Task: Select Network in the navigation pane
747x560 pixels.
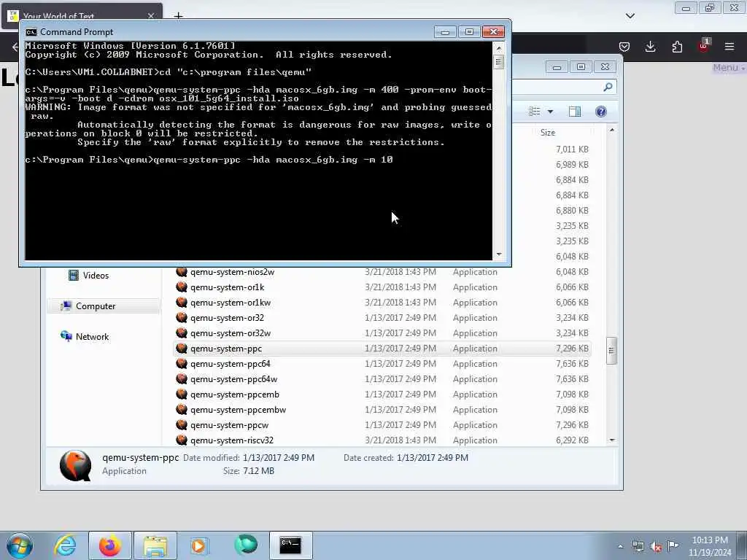Action: tap(92, 336)
